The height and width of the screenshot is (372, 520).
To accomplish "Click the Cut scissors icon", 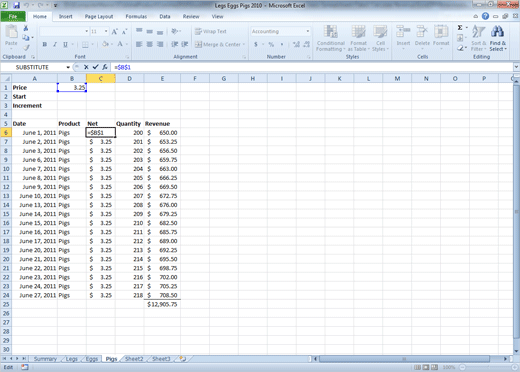I will (26, 28).
